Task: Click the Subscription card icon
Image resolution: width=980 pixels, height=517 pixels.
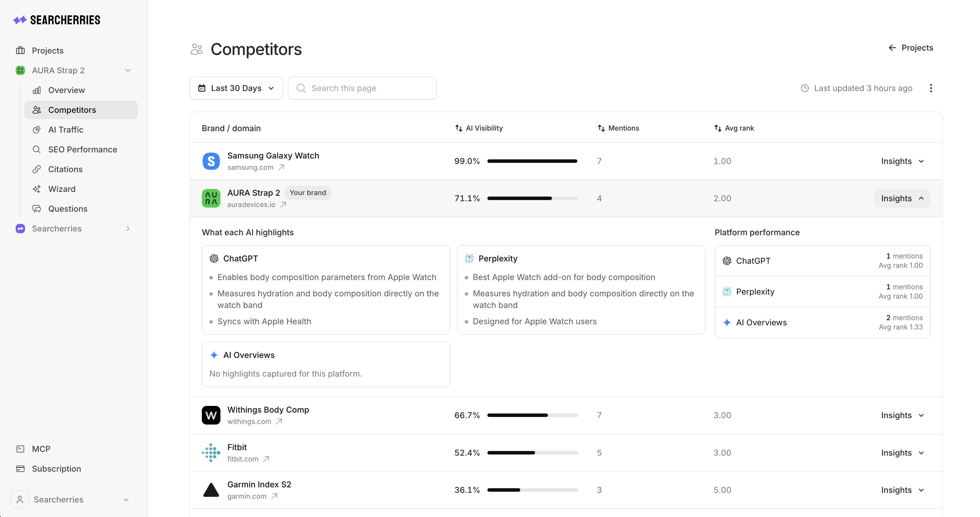Action: [x=21, y=469]
